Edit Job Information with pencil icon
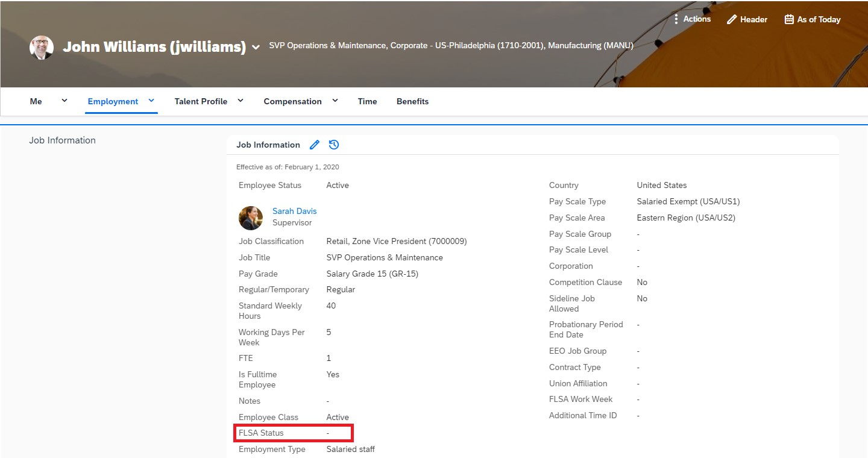Viewport: 868px width, 458px height. point(314,145)
